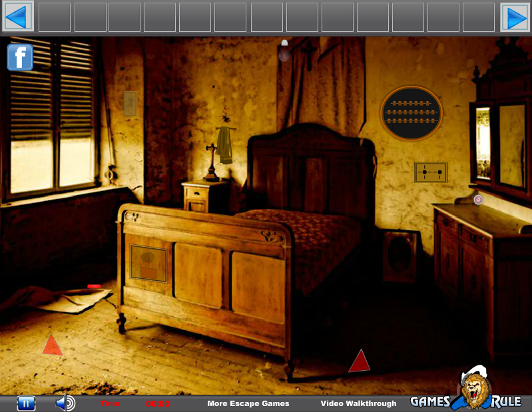Click the left inventory scroll arrow
The image size is (532, 412).
click(17, 16)
